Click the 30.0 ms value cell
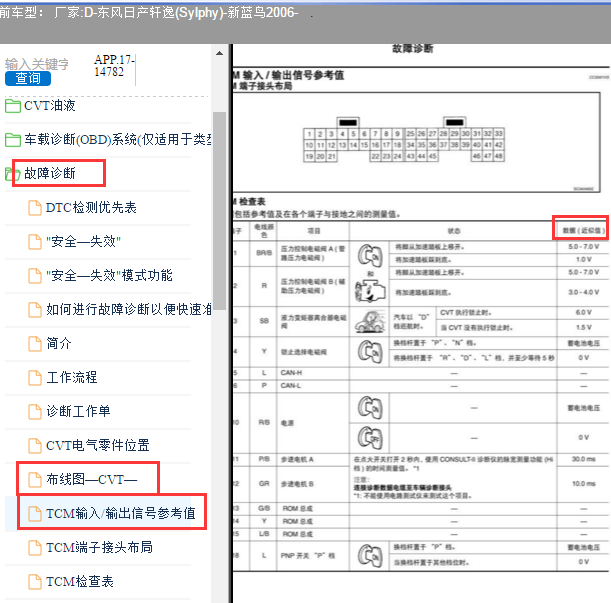This screenshot has width=611, height=603. tap(583, 459)
